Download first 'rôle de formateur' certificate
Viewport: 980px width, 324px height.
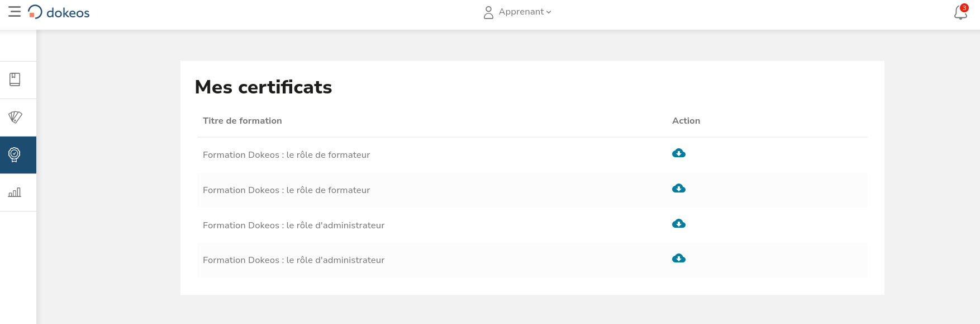click(x=679, y=153)
